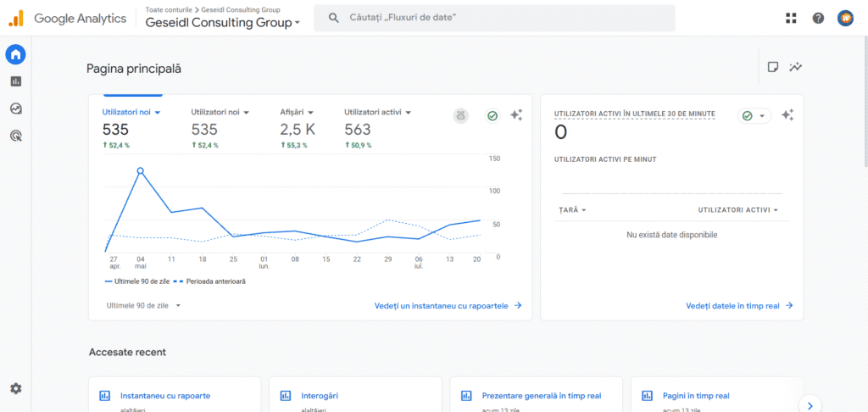The image size is (868, 412).
Task: Click the Insights sparkline icon near page title
Action: (x=796, y=68)
